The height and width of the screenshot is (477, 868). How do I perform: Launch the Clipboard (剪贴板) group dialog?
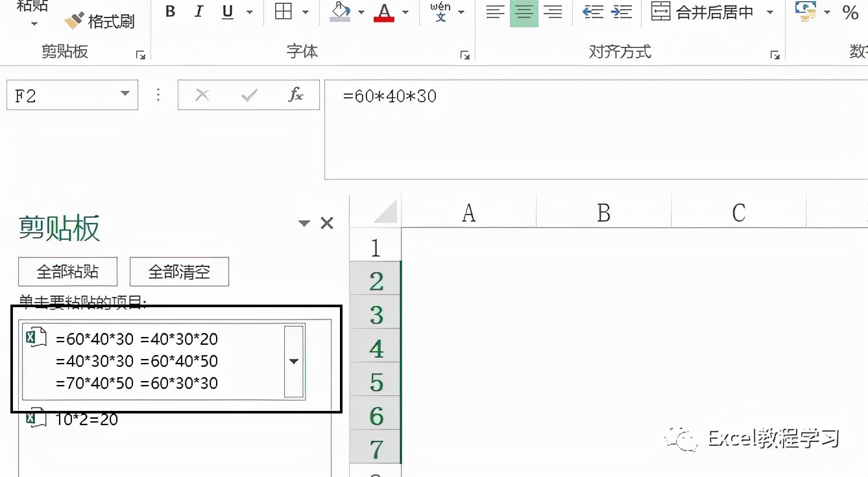(x=140, y=55)
